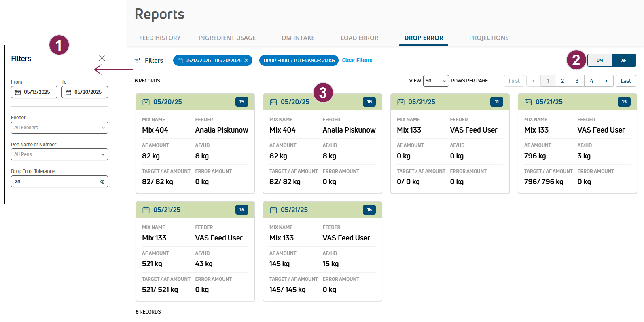Go to previous page with left chevron
The image size is (644, 322).
pos(534,81)
